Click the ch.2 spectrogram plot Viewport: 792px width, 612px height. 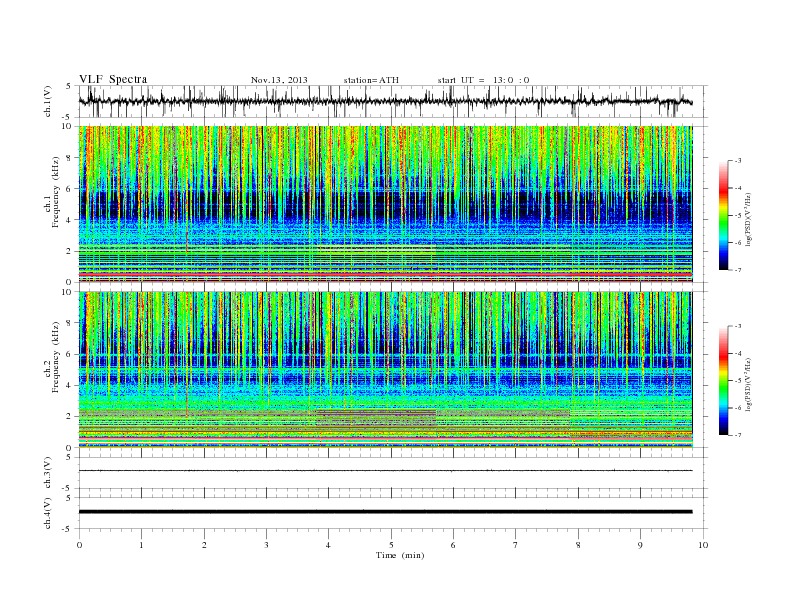385,370
